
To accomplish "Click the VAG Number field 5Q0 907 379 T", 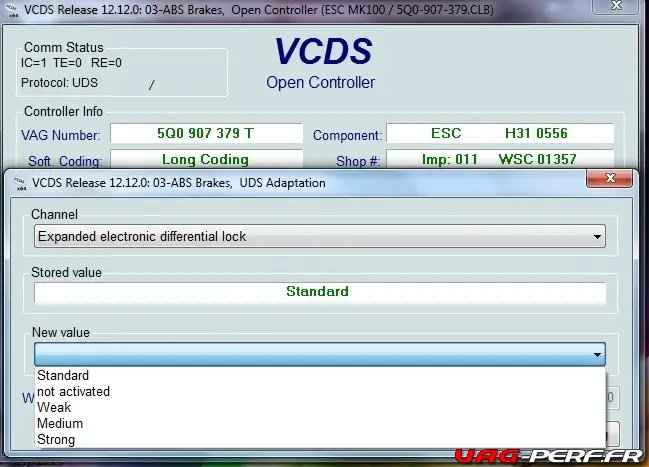I will tap(206, 133).
